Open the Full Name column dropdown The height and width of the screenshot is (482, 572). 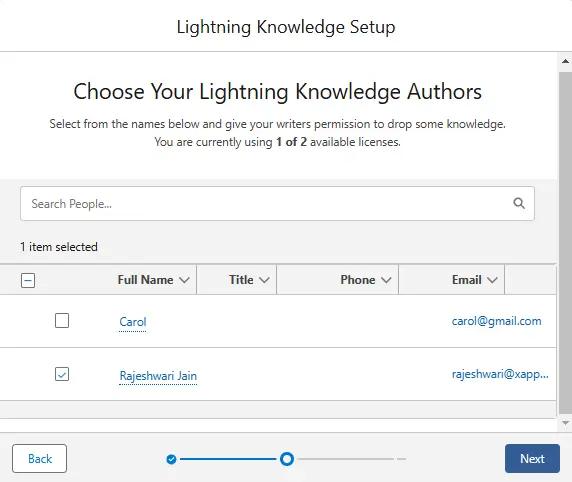coord(184,280)
